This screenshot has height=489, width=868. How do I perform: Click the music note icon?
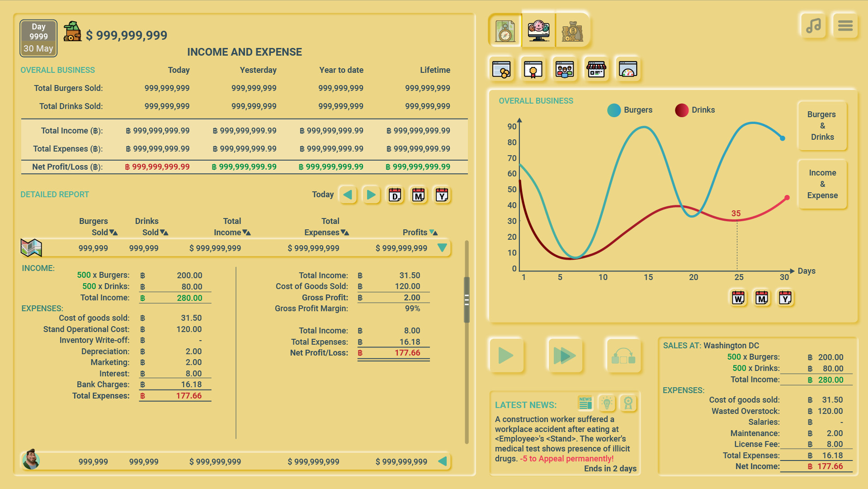click(x=813, y=26)
